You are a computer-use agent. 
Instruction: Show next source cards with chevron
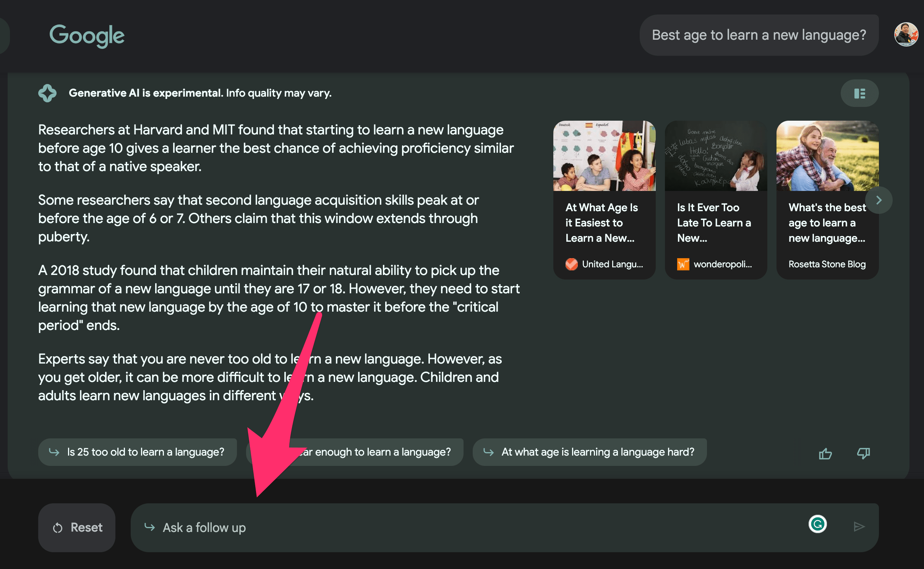click(x=879, y=200)
